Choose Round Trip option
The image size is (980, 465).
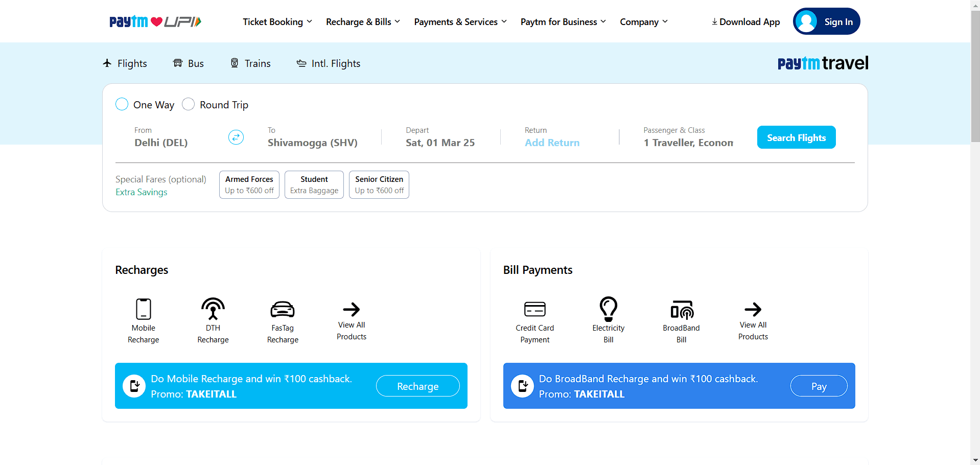point(188,104)
